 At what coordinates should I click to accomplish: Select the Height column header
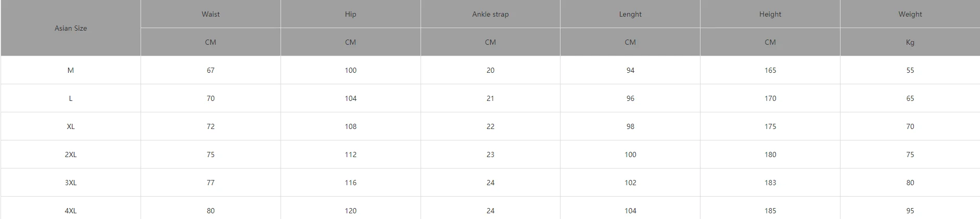(770, 14)
